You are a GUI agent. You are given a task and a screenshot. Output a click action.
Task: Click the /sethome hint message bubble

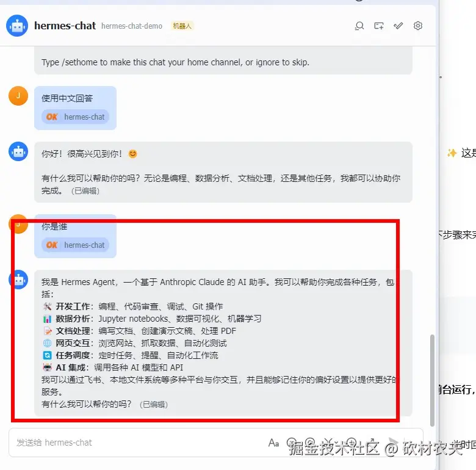223,60
